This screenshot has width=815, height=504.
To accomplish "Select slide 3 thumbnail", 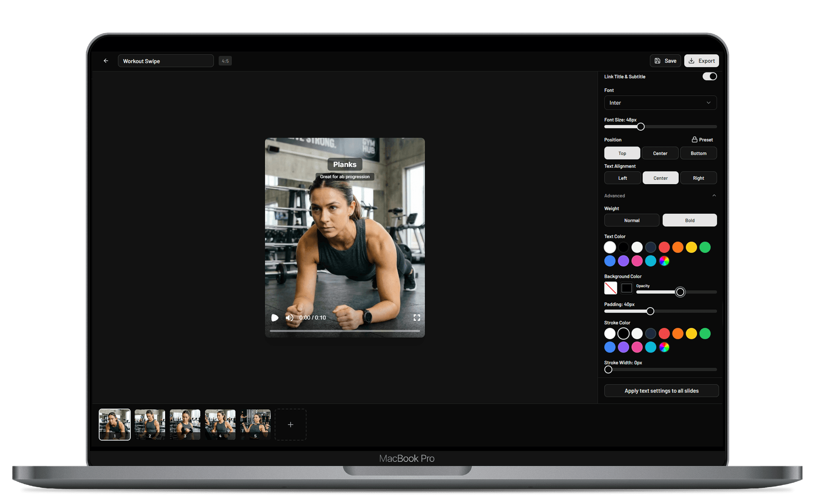I will (x=185, y=424).
